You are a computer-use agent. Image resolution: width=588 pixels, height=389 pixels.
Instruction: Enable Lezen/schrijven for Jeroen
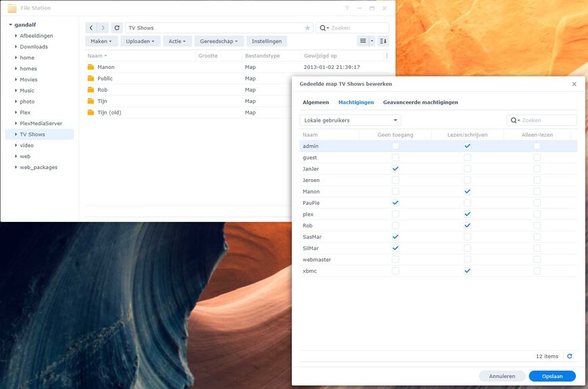467,180
